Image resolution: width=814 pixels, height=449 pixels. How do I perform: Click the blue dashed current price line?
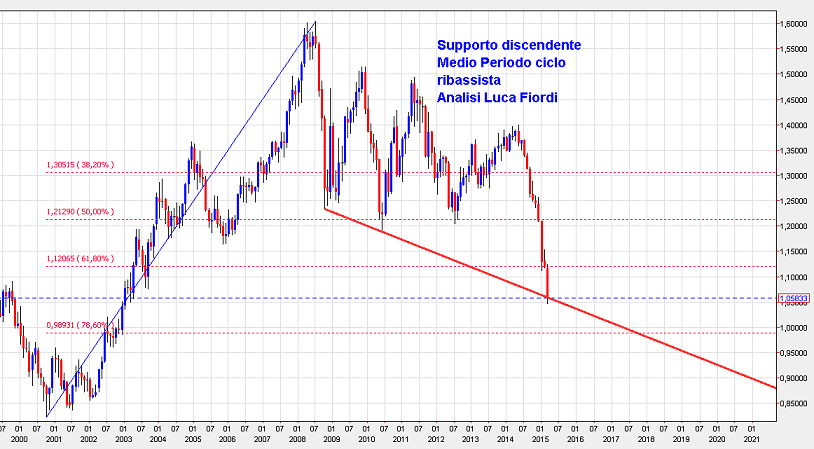[300, 298]
